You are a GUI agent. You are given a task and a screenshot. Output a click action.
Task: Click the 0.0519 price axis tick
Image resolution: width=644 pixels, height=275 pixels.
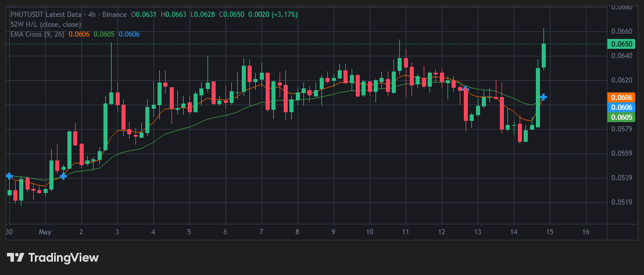pyautogui.click(x=621, y=202)
